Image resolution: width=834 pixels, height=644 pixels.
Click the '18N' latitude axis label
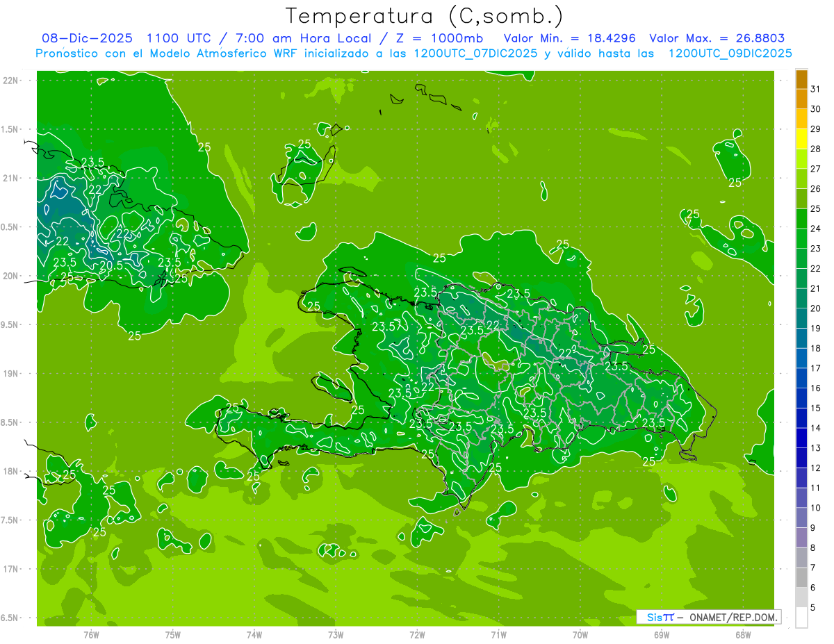coord(12,472)
